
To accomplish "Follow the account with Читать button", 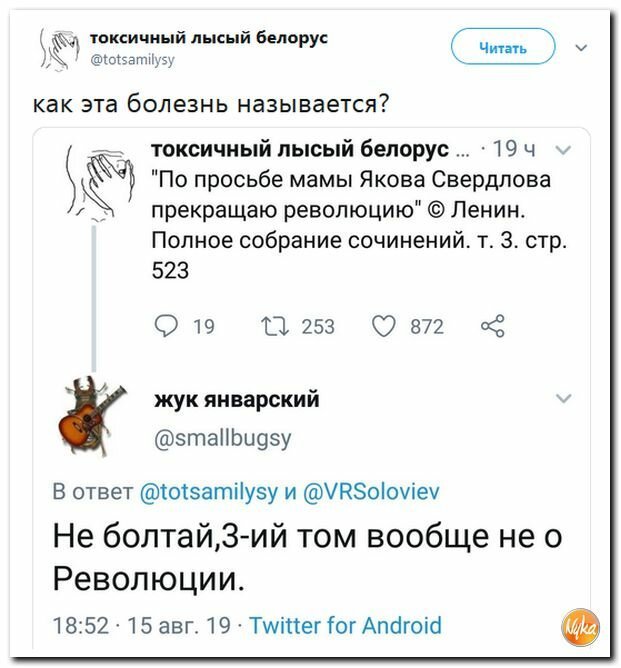I will [x=503, y=47].
